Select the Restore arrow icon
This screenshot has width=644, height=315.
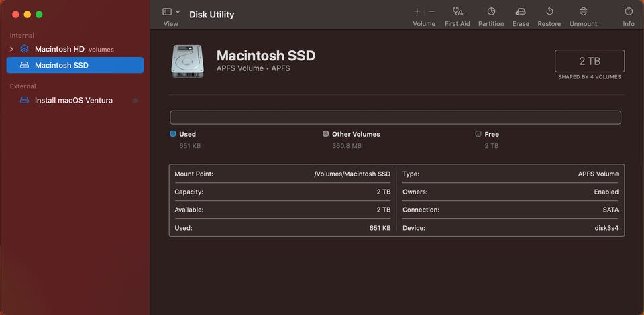[549, 11]
